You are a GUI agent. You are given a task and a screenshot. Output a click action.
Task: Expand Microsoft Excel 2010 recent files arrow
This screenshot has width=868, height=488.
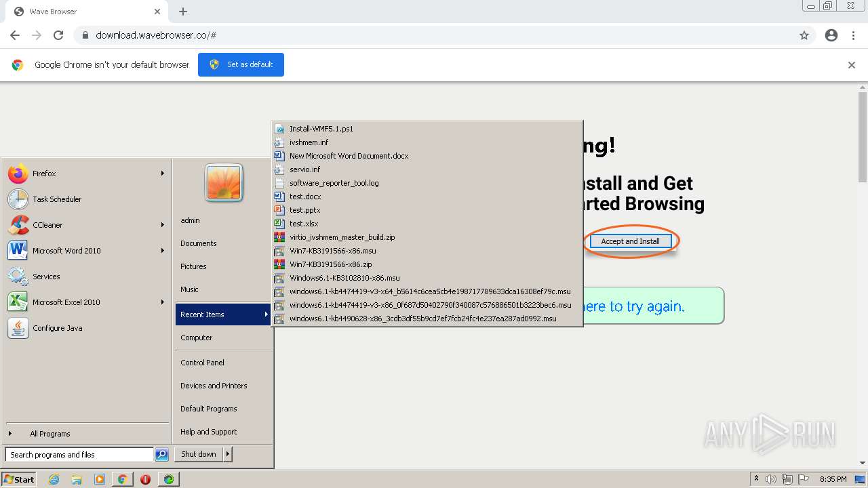pyautogui.click(x=163, y=302)
